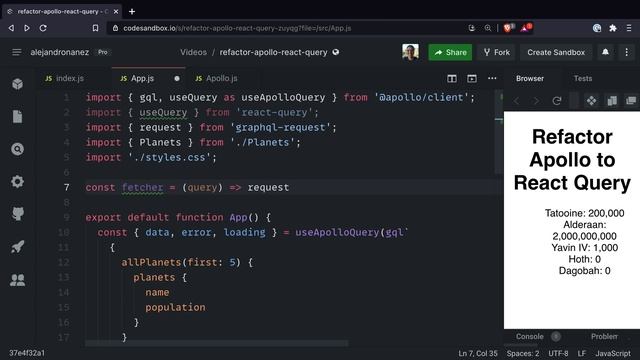Screen dimensions: 640x360
Task: Click the 'fetcher' variable on line 7
Action: (142, 187)
